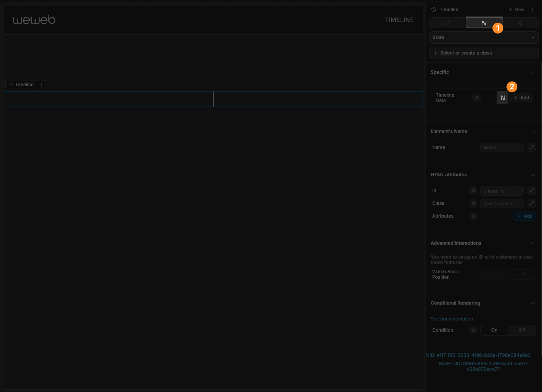
Task: Click the unique-id input field
Action: click(501, 191)
